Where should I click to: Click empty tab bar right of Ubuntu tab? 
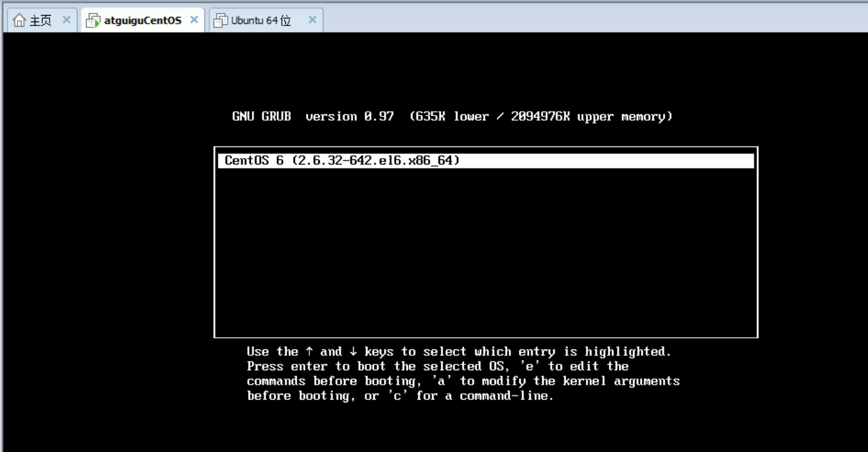point(587,20)
